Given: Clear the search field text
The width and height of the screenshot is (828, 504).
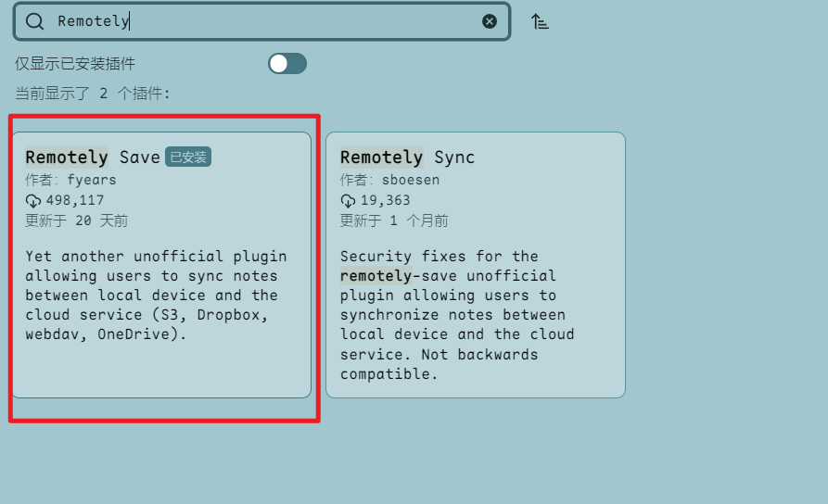Looking at the screenshot, I should tap(490, 21).
